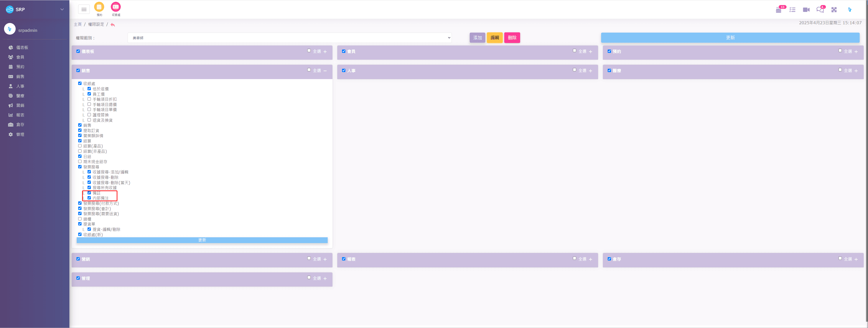
Task: Open 倉存 in the sidebar menu
Action: [x=20, y=125]
